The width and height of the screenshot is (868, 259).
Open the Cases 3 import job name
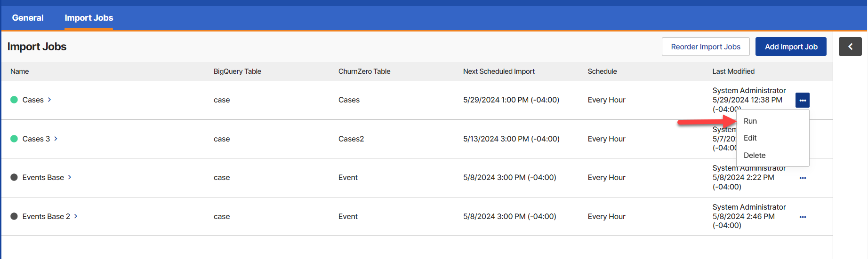point(36,139)
